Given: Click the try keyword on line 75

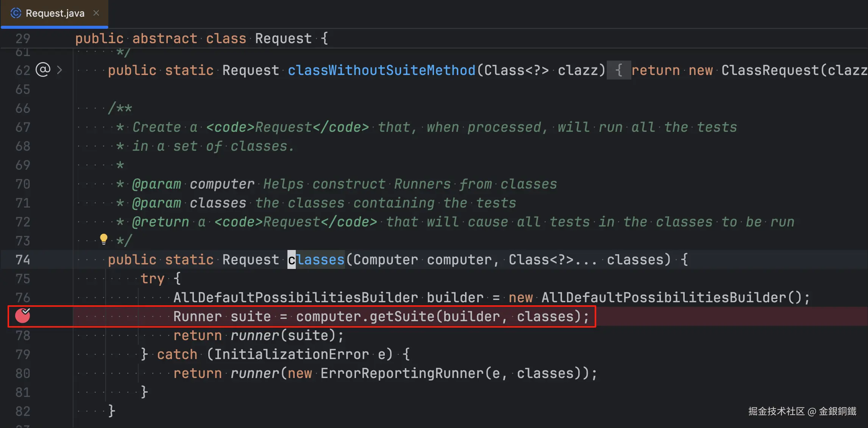Looking at the screenshot, I should tap(152, 279).
